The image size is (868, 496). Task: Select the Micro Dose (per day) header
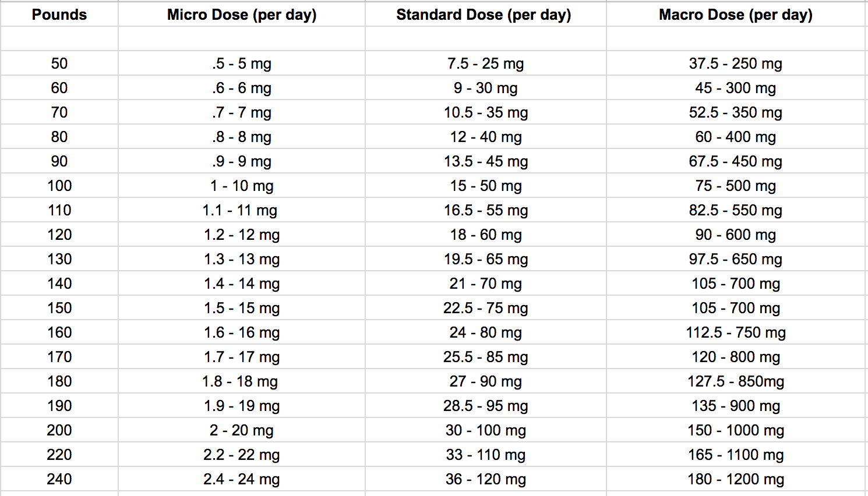[242, 15]
